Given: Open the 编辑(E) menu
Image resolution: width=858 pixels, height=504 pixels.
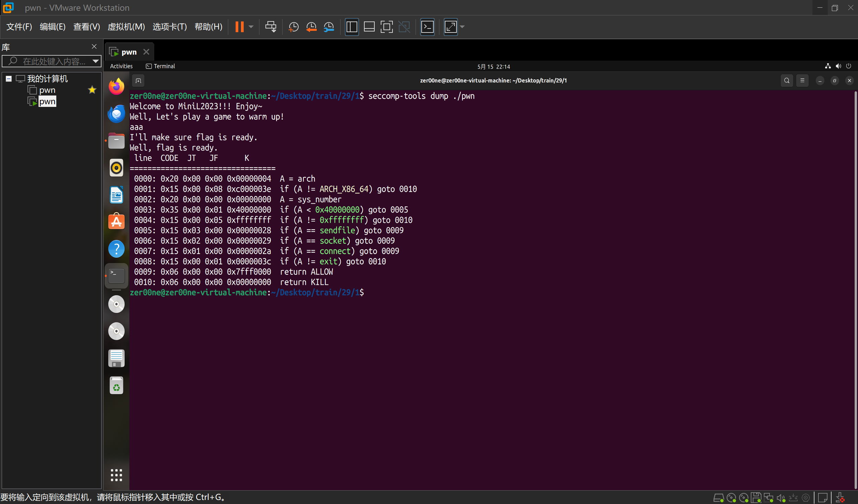Looking at the screenshot, I should pyautogui.click(x=52, y=26).
